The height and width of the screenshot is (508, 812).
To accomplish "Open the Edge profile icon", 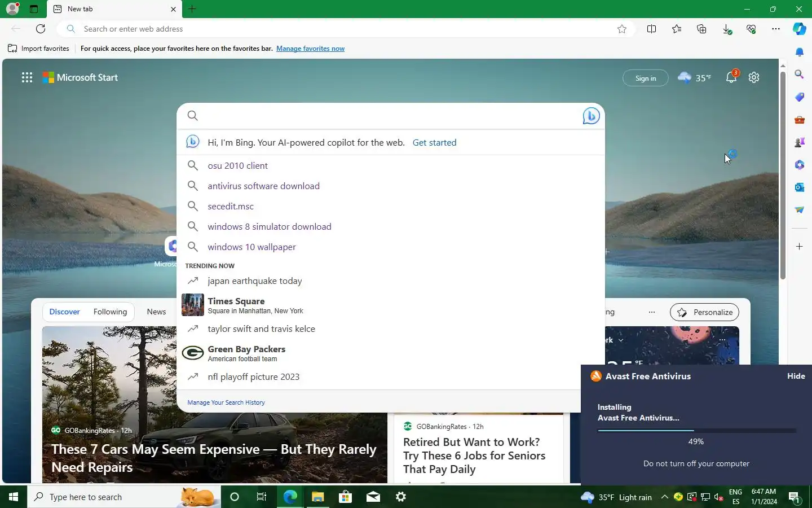I will tap(12, 9).
